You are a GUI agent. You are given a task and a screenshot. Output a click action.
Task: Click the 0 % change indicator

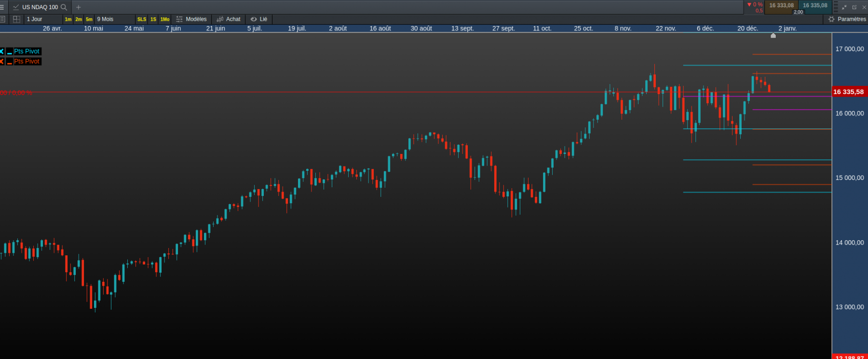[755, 5]
